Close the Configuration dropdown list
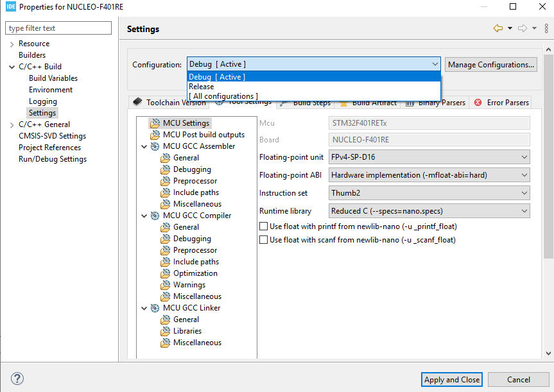This screenshot has height=392, width=554. pos(435,64)
